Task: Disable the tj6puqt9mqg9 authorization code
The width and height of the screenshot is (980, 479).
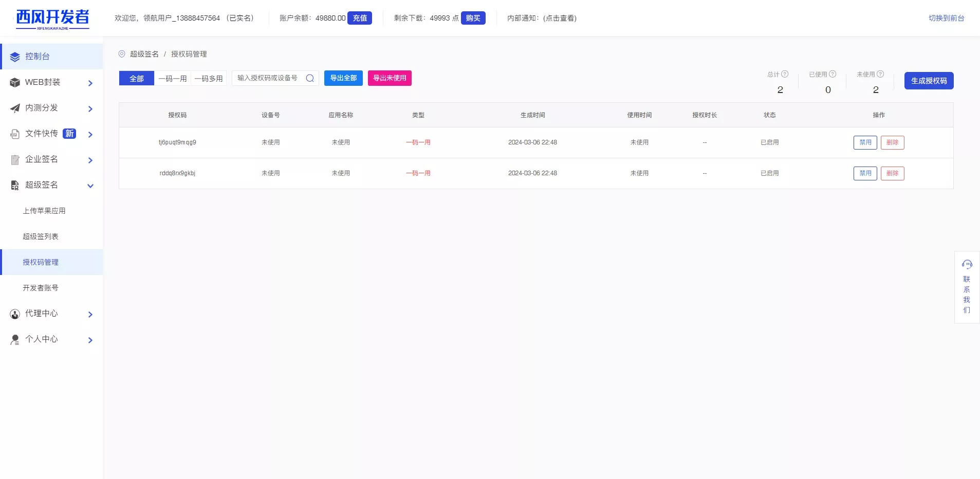Action: (x=865, y=142)
